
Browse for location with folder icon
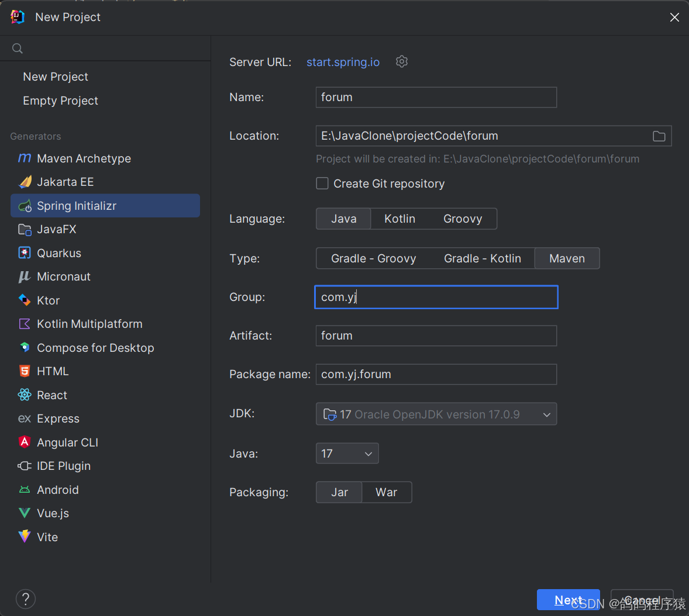tap(659, 136)
